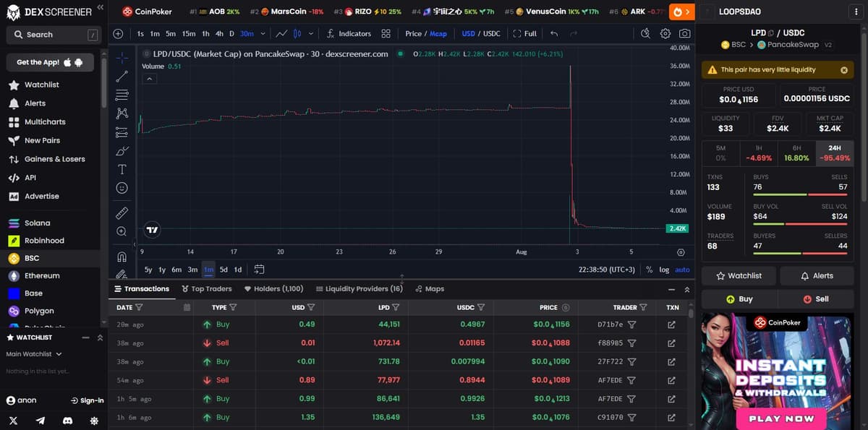868x430 pixels.
Task: Open the three-dot menu for LOOPSDAO
Action: coord(856,12)
